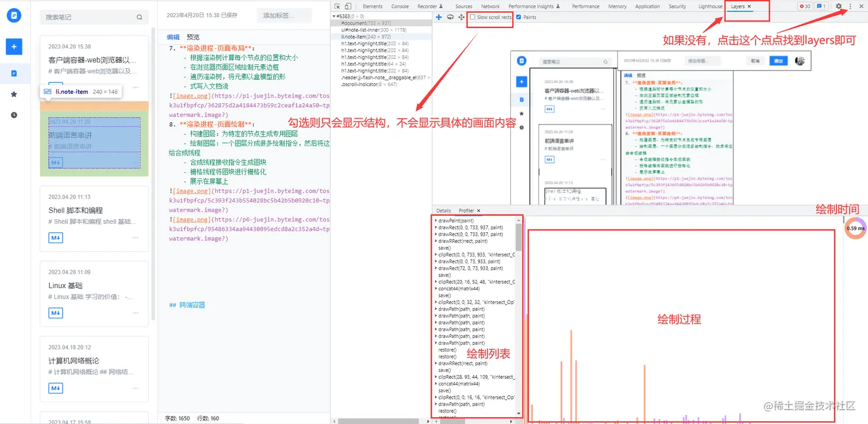The width and height of the screenshot is (868, 424).
Task: Expand the clipRect(28, 93, 44, 109 command
Action: click(436, 377)
